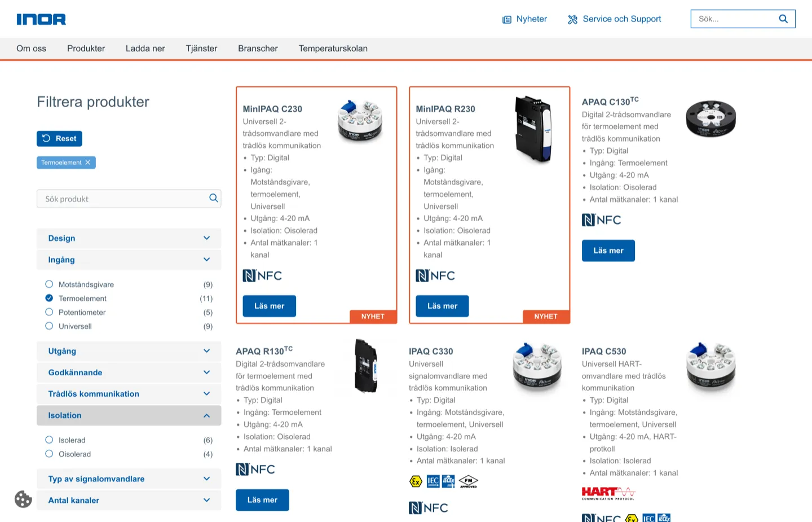Click the Ex certification icon on IPAQ C330
This screenshot has width=812, height=522.
click(416, 481)
